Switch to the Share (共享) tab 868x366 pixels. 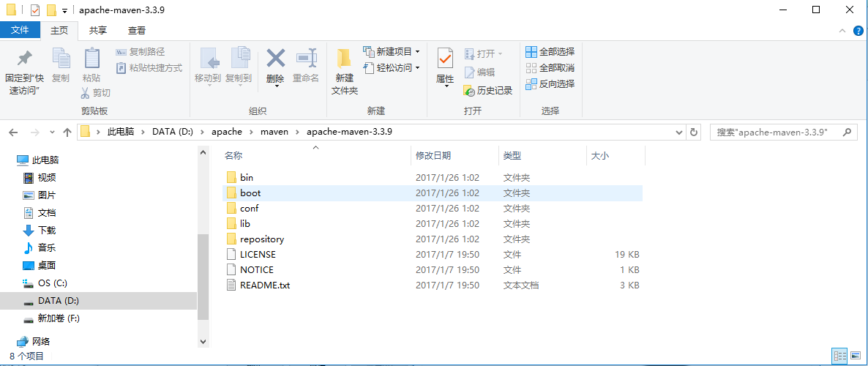[98, 30]
